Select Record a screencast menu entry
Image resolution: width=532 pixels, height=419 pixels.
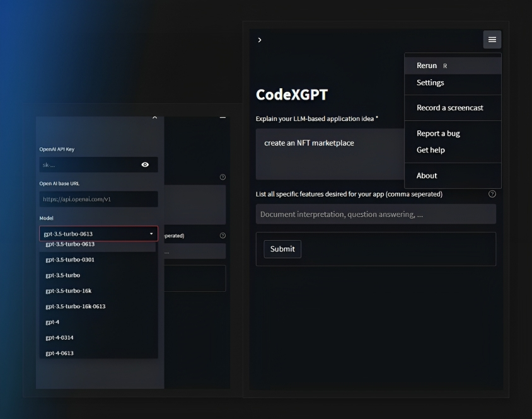tap(453, 108)
